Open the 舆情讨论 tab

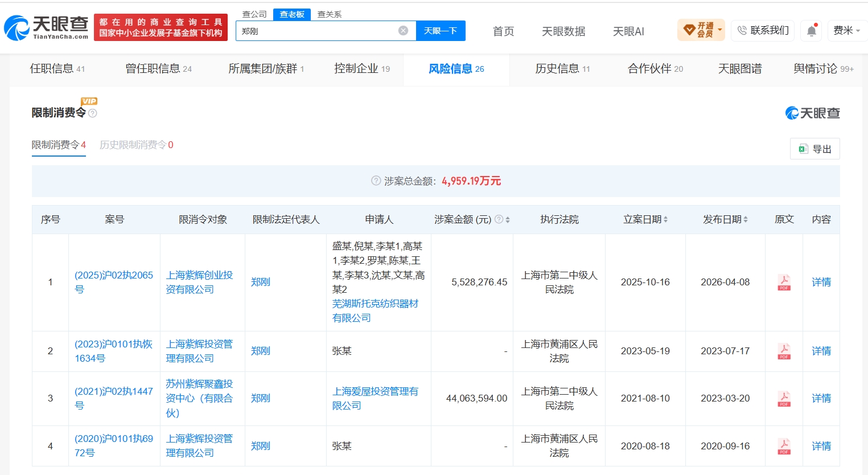tap(824, 69)
